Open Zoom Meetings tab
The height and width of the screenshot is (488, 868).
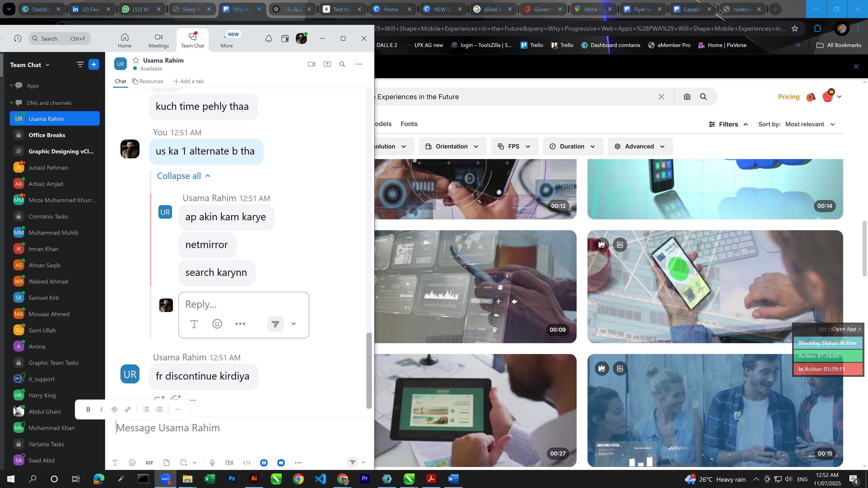(159, 40)
